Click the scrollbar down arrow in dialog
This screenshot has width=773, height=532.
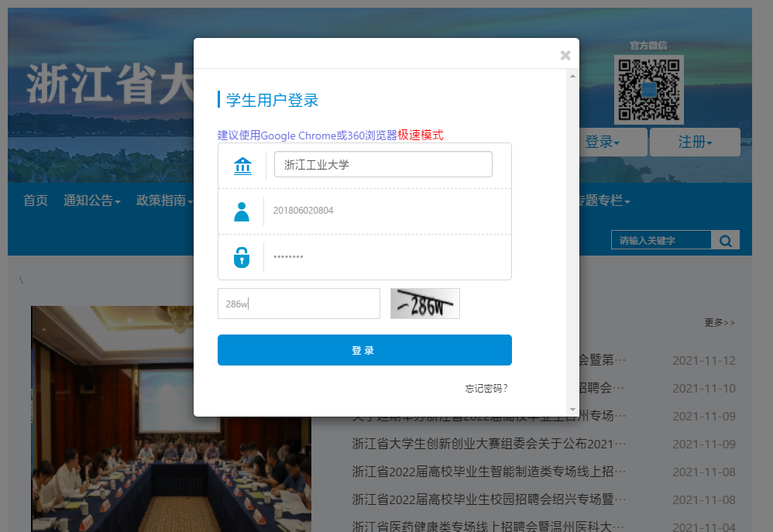point(572,409)
